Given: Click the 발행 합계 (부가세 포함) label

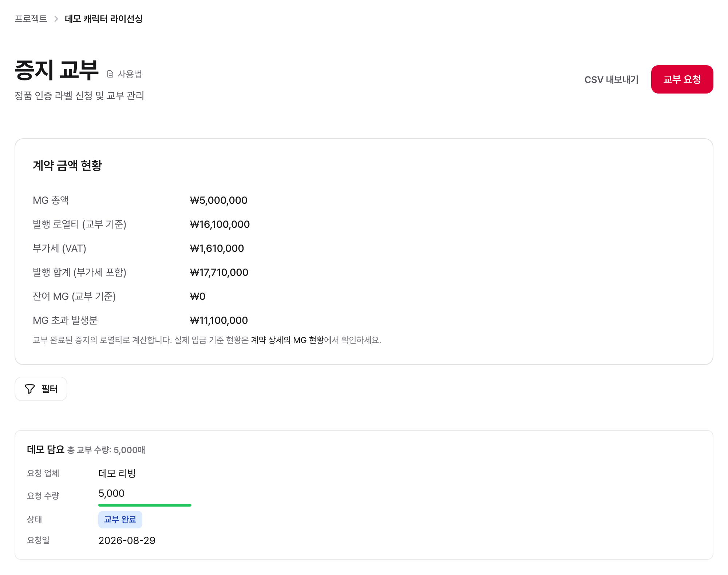Looking at the screenshot, I should [79, 272].
